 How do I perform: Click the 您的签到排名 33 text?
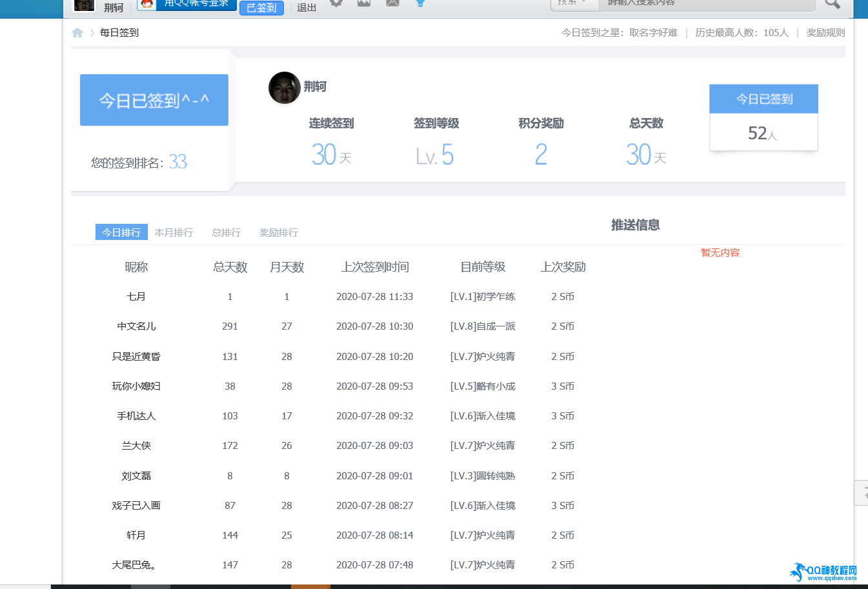pos(139,162)
